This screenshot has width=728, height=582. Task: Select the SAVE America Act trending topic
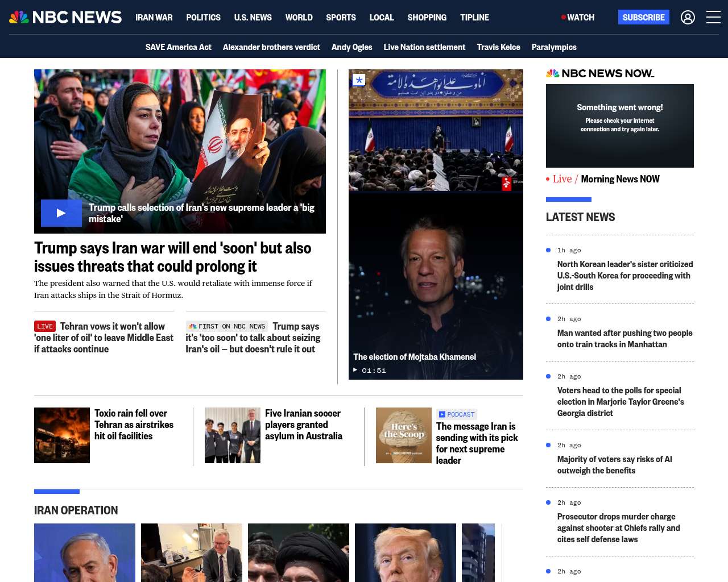pos(178,47)
